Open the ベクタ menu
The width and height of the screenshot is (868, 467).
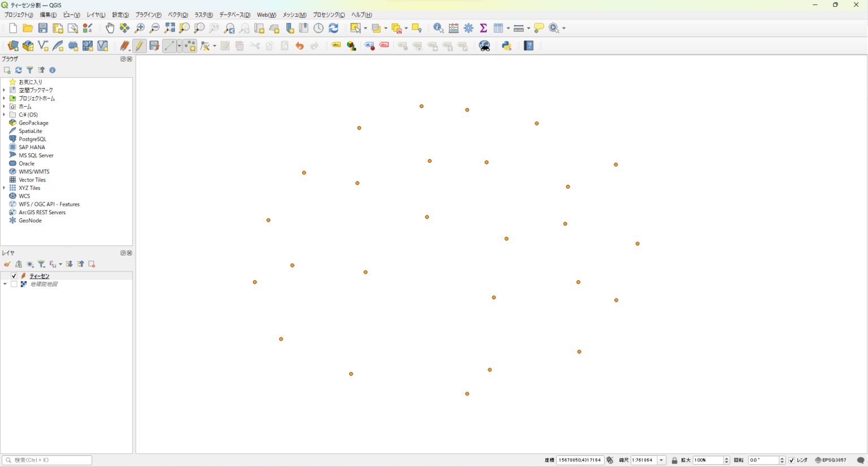(177, 15)
